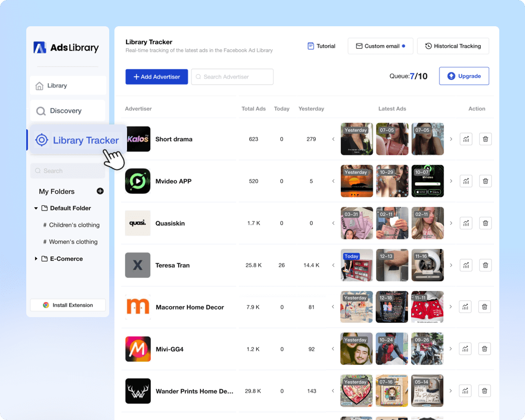This screenshot has width=525, height=420.
Task: Click the Quasiskin logo
Action: click(138, 223)
